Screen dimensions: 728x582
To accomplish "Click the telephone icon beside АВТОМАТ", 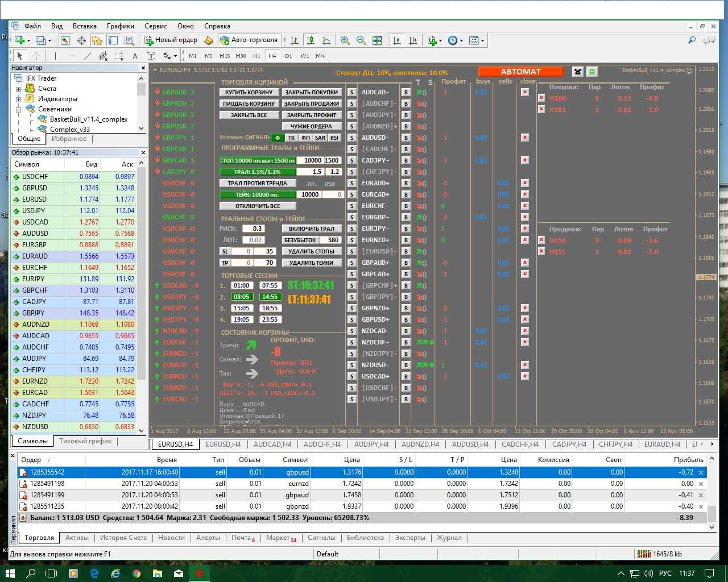I will [x=578, y=72].
